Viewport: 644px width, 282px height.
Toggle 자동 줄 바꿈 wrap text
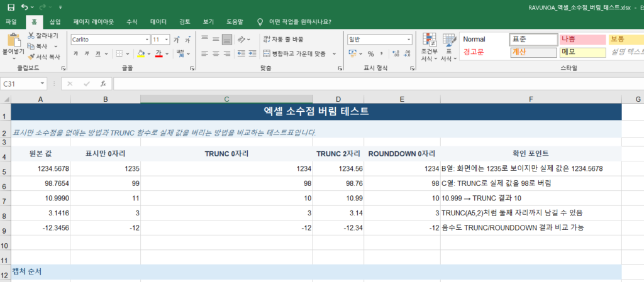click(283, 40)
